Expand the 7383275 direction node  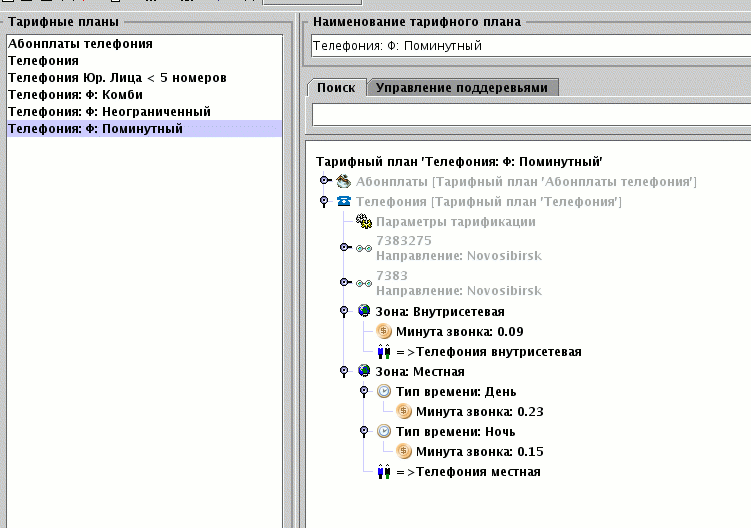344,247
